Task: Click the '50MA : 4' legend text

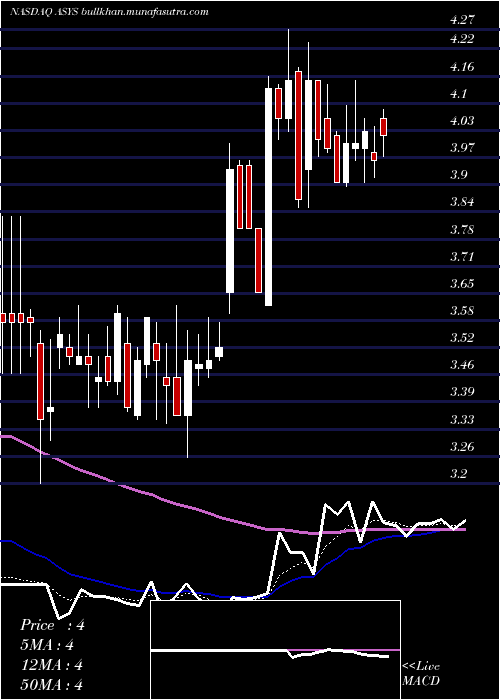Action: pos(52,685)
